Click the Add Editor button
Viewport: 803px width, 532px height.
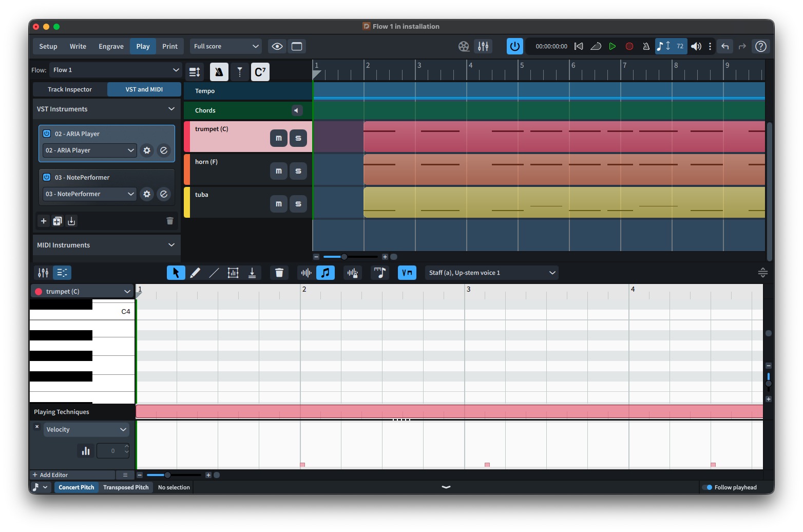(50, 475)
